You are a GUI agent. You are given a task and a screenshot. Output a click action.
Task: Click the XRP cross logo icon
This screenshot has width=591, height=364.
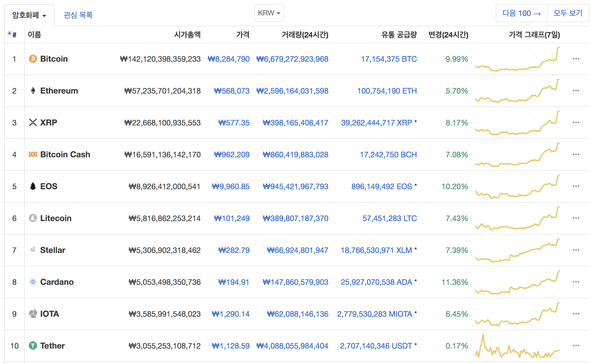point(33,122)
